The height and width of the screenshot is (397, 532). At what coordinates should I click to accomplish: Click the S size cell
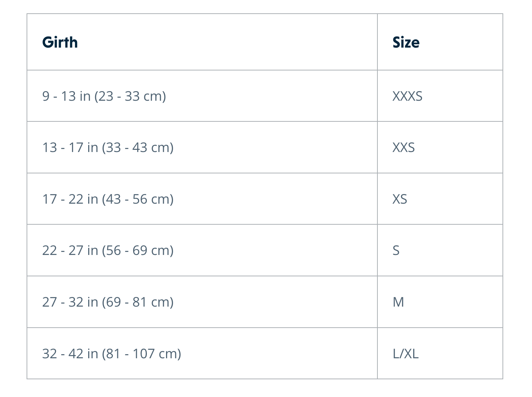click(396, 251)
